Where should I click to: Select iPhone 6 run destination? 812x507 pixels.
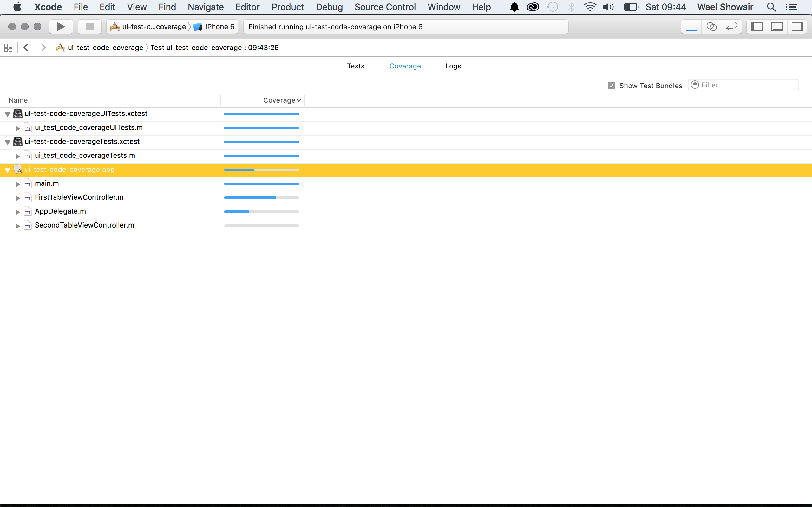(215, 27)
